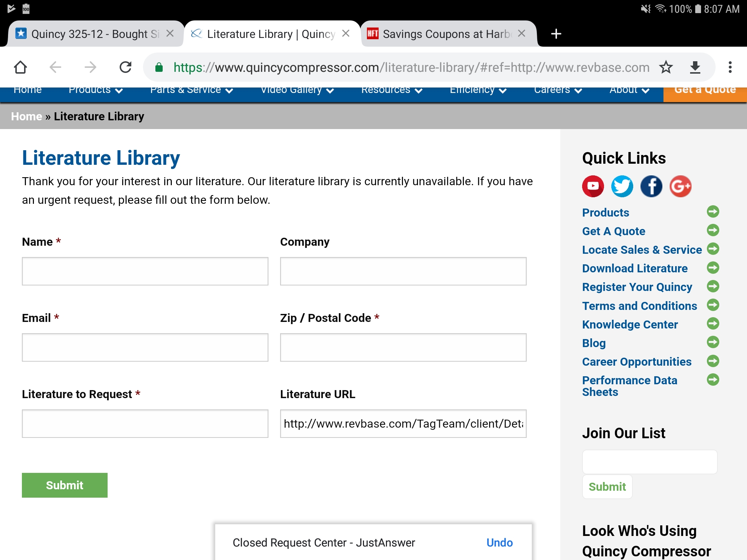Undo closing the Request Center tab

500,542
